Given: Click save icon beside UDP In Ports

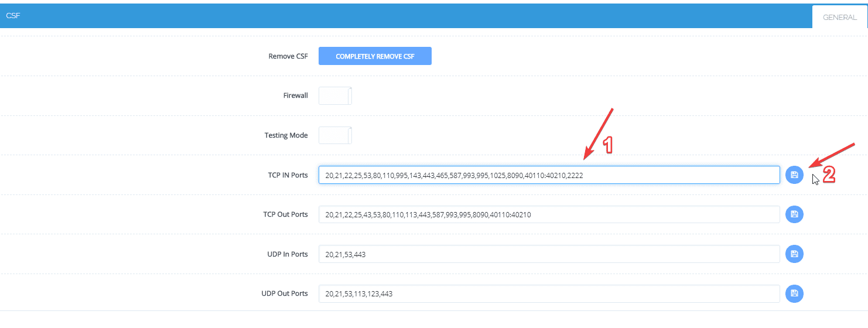Looking at the screenshot, I should (794, 254).
